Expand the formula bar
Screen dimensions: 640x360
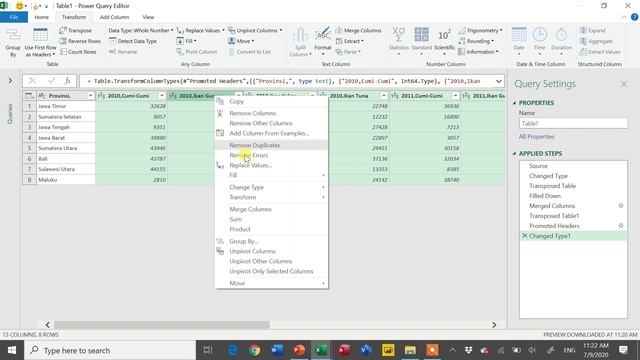tap(498, 81)
